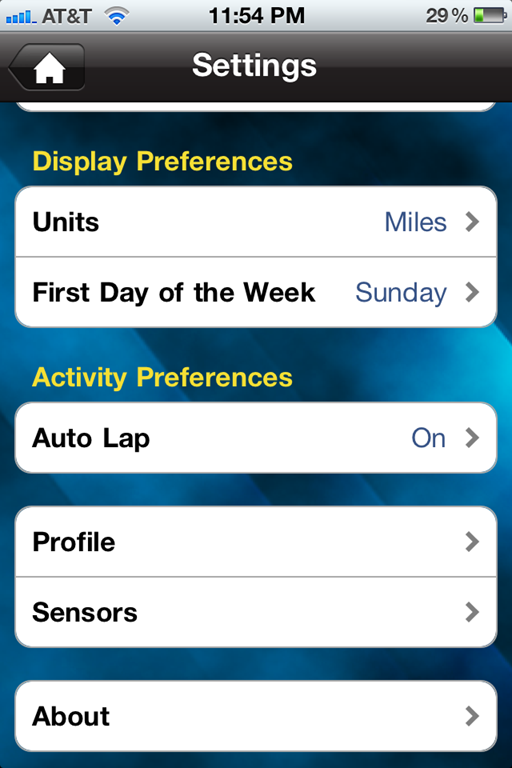The height and width of the screenshot is (768, 512).
Task: Tap the Auto Lap chevron arrow
Action: tap(472, 438)
